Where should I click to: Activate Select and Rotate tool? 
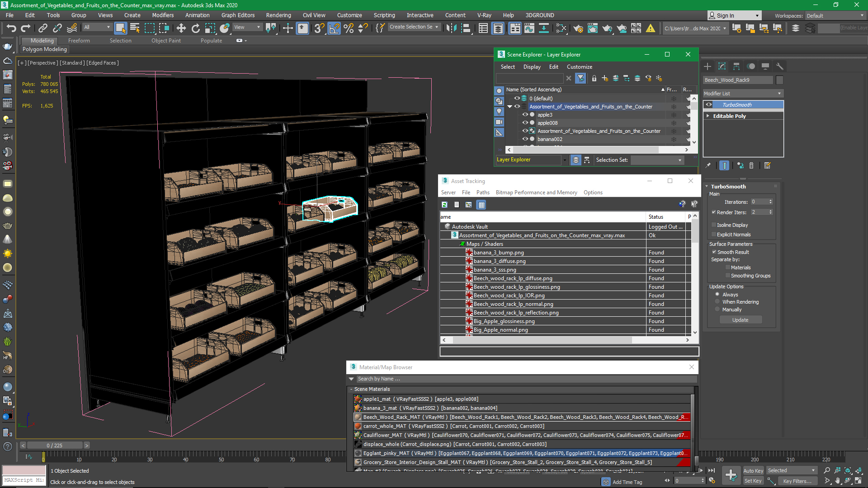[196, 28]
